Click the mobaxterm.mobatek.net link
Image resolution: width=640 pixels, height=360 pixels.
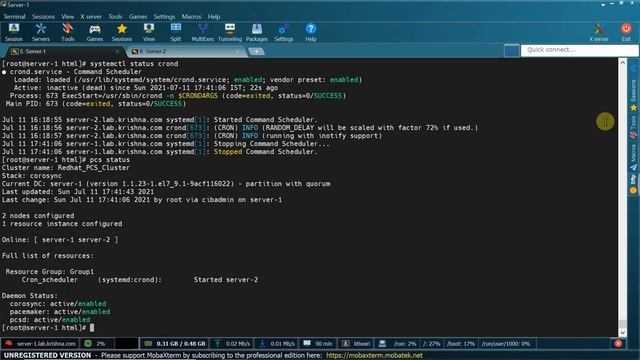pyautogui.click(x=374, y=356)
